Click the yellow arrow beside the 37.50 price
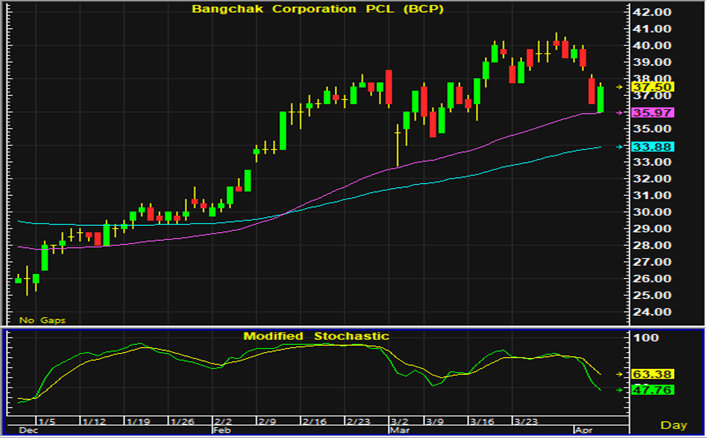 click(619, 87)
